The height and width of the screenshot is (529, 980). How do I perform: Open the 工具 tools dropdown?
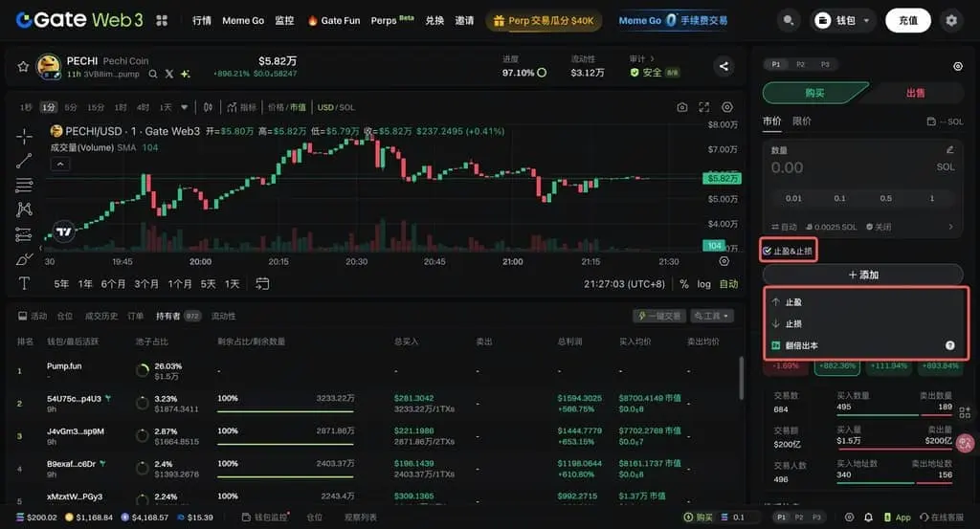coord(711,316)
